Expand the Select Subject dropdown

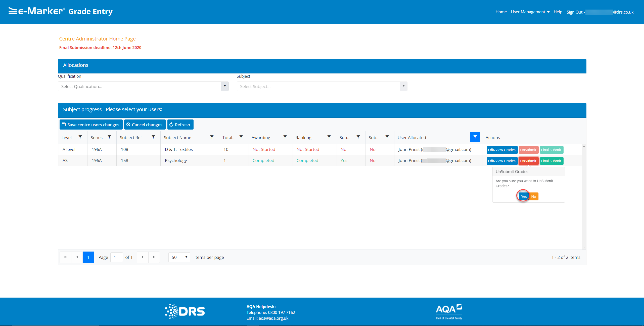click(x=403, y=86)
